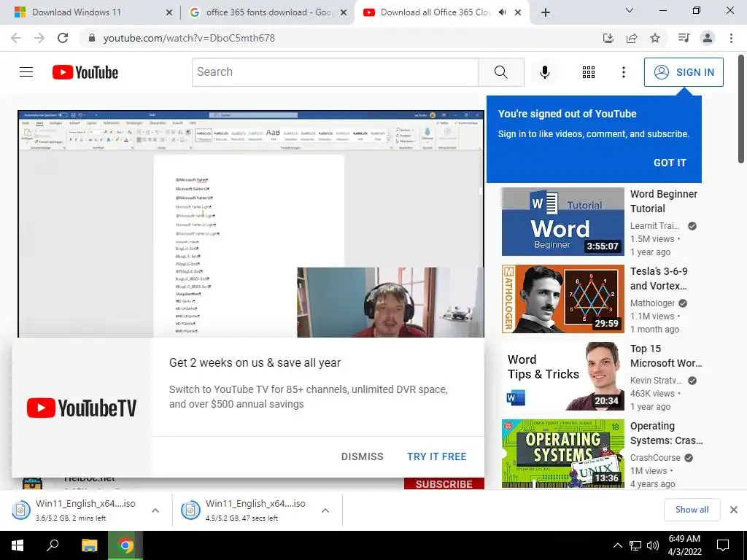Focus the YouTube search box

coord(336,72)
